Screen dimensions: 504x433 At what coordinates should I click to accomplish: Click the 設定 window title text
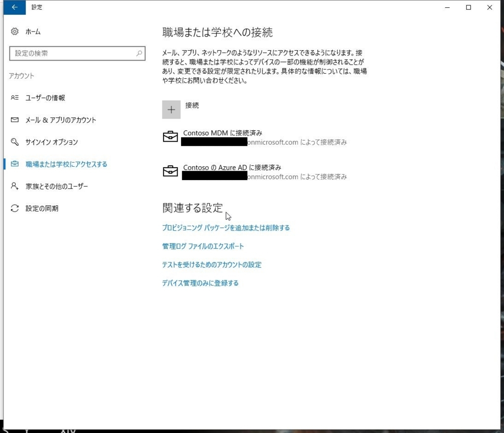pos(36,7)
